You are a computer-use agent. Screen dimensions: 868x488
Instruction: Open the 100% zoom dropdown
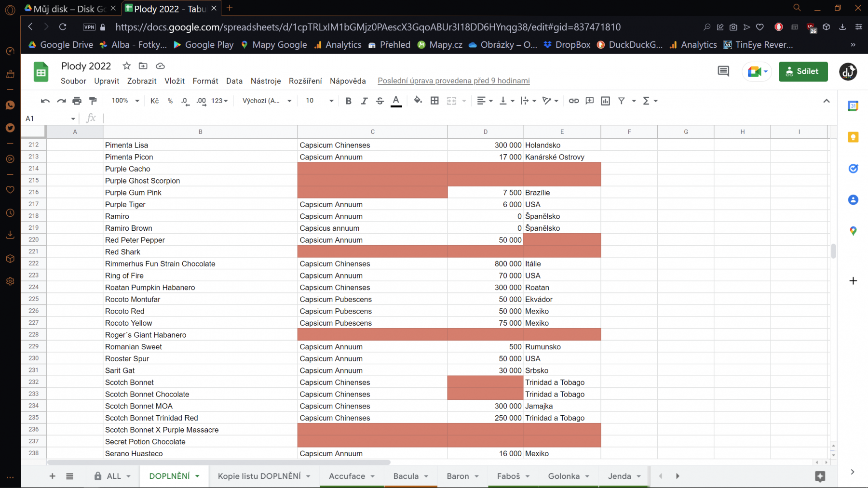(x=125, y=101)
